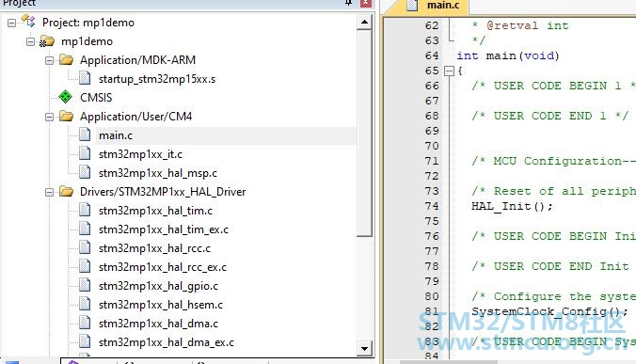Select stm32mp1xx_hal_gpio.c in the tree
Image resolution: width=636 pixels, height=364 pixels.
point(158,286)
